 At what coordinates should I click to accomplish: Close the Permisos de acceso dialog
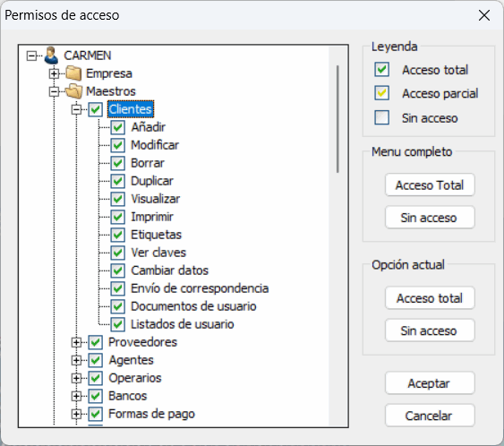(x=484, y=15)
